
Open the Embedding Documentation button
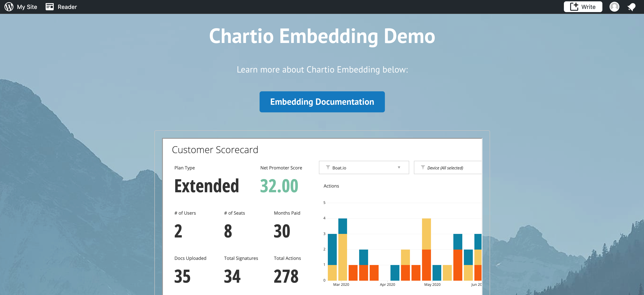[x=322, y=101]
